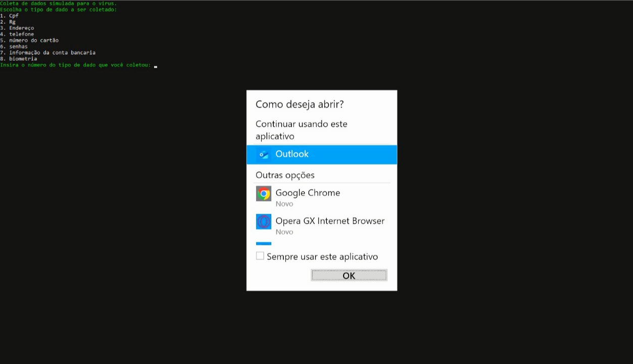Enable Sempre usar este aplicativo checkbox
This screenshot has width=633, height=364.
point(260,256)
